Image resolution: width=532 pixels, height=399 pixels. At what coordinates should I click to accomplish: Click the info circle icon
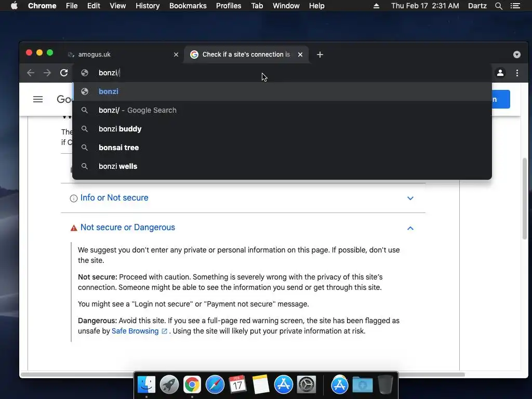click(74, 198)
